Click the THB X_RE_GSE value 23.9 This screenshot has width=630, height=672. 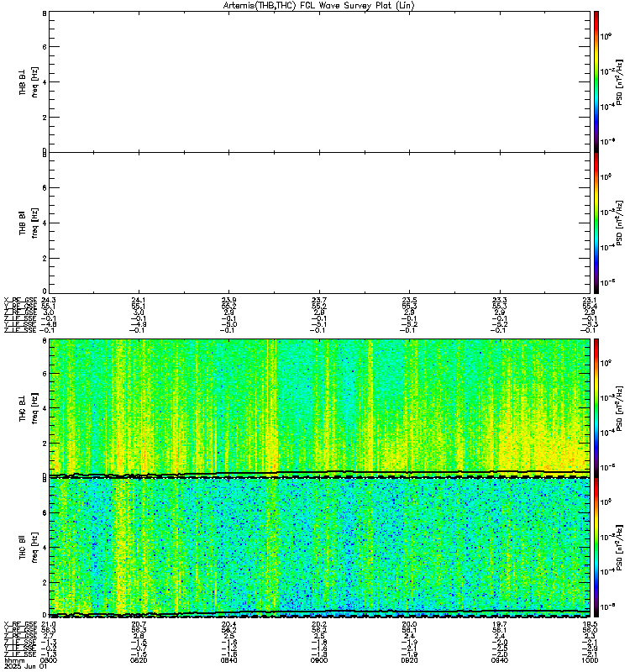pyautogui.click(x=228, y=300)
